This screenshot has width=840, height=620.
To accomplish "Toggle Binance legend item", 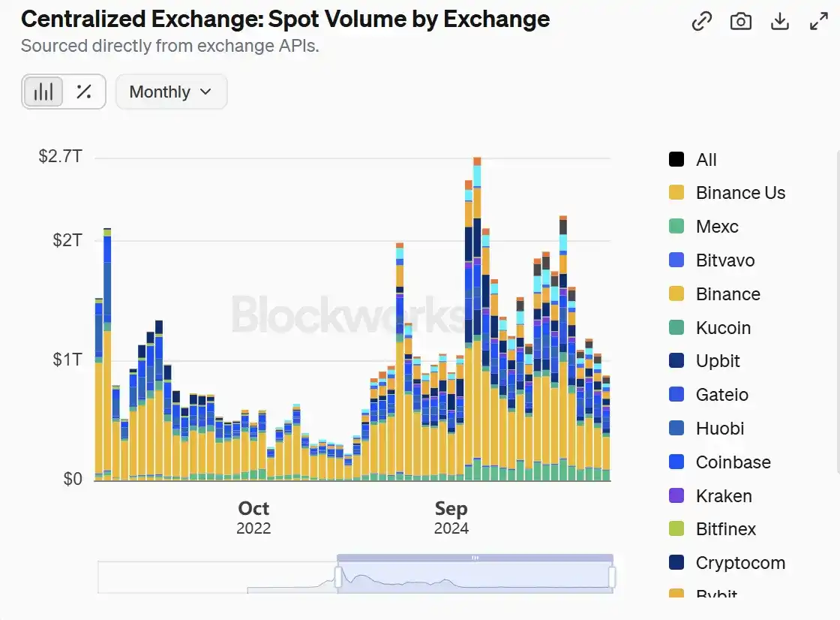I will point(727,294).
